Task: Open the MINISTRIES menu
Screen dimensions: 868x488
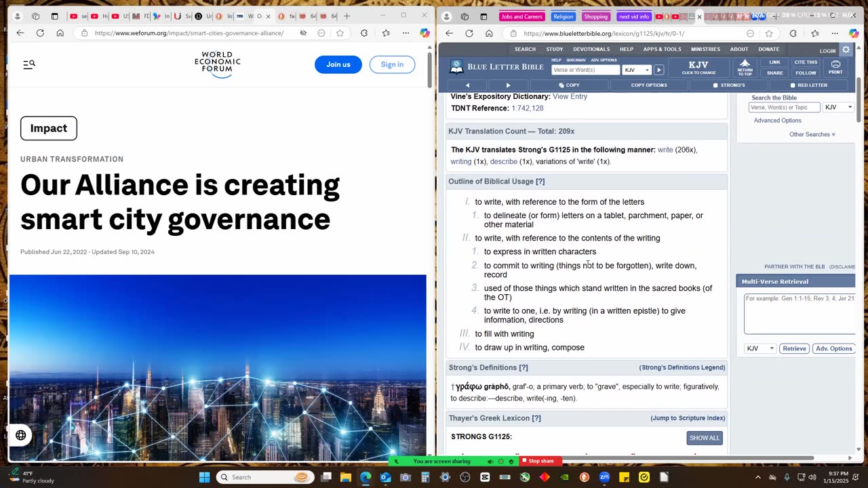Action: [x=705, y=49]
